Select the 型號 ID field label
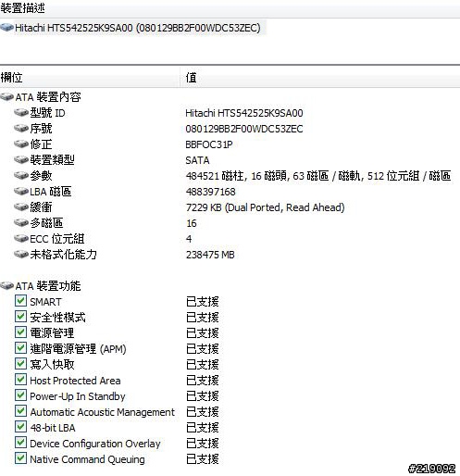Image resolution: width=460 pixels, height=476 pixels. pyautogui.click(x=47, y=113)
